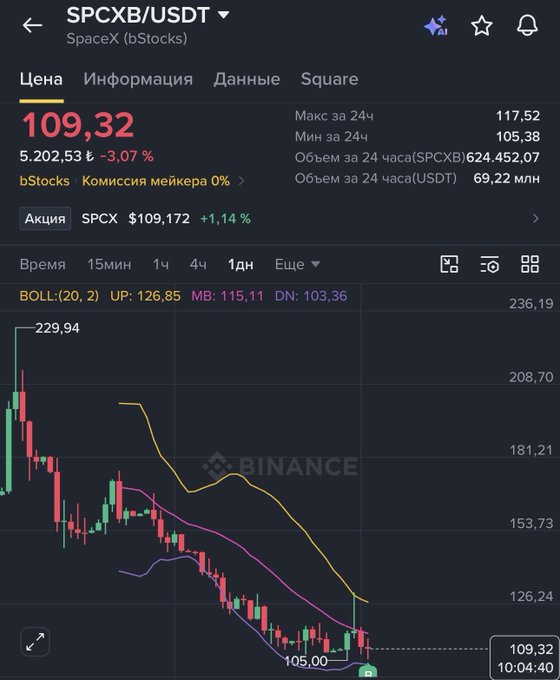The width and height of the screenshot is (560, 680).
Task: Tap the 126,24 price axis label
Action: click(x=531, y=597)
